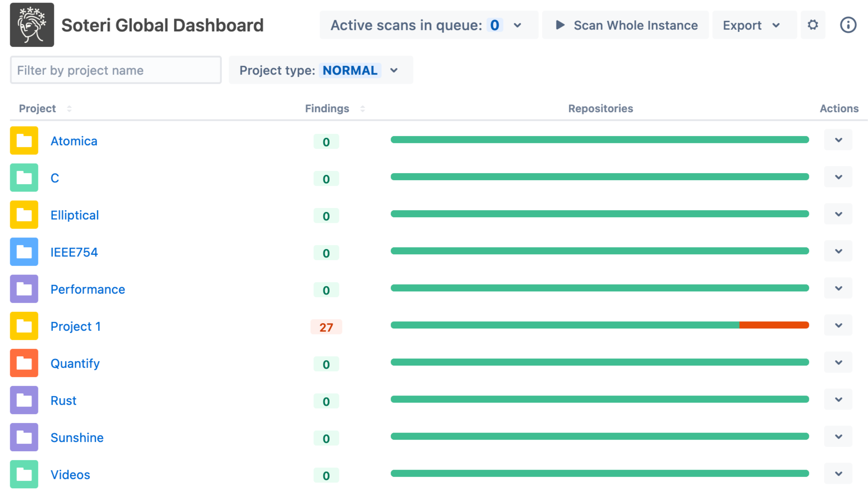Screen dimensions: 868x494
Task: Click the blue IEEE754 folder icon
Action: (x=24, y=252)
